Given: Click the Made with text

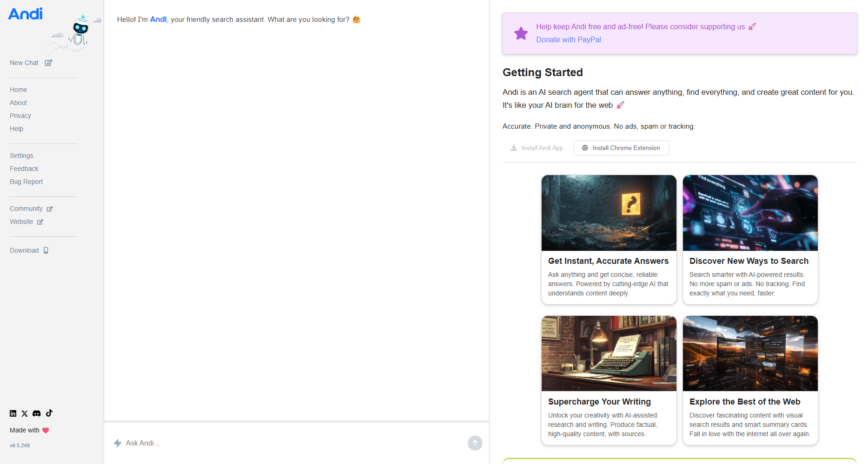Looking at the screenshot, I should tap(25, 431).
